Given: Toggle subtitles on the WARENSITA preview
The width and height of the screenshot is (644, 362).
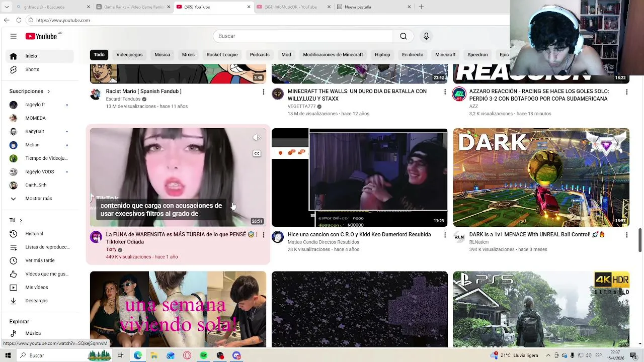Looking at the screenshot, I should click(257, 153).
